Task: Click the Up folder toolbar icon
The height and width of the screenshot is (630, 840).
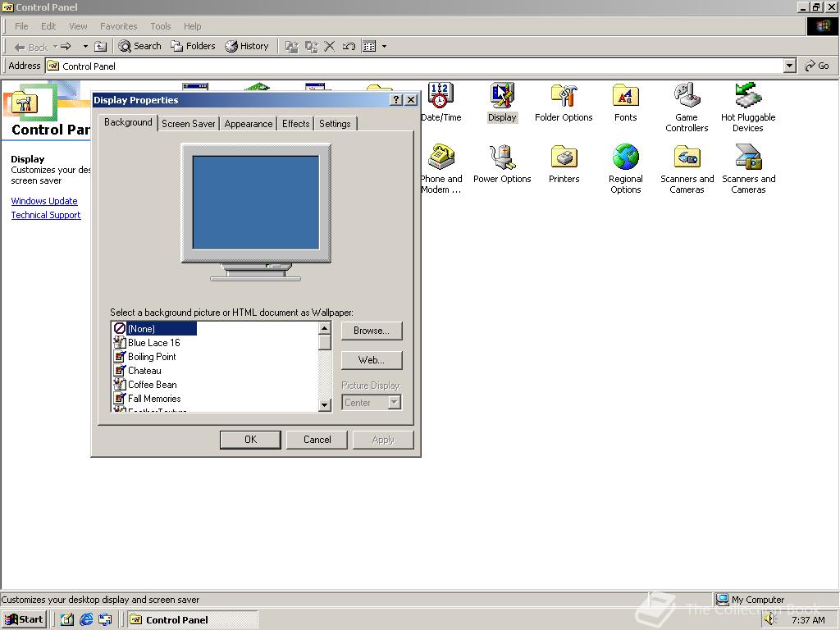Action: point(101,47)
